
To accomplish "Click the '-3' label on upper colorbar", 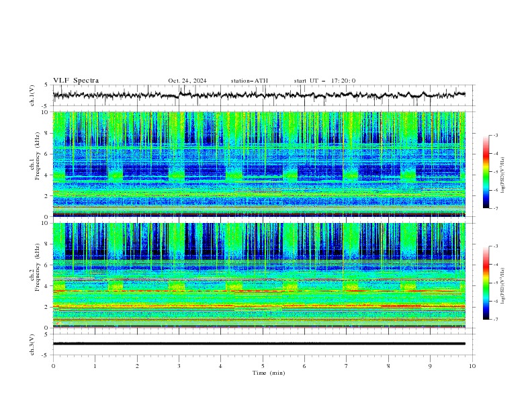I will (496, 135).
